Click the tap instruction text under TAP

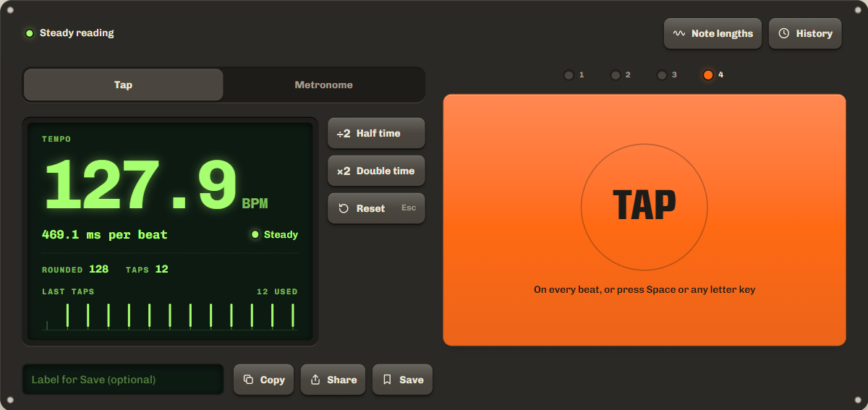point(644,290)
